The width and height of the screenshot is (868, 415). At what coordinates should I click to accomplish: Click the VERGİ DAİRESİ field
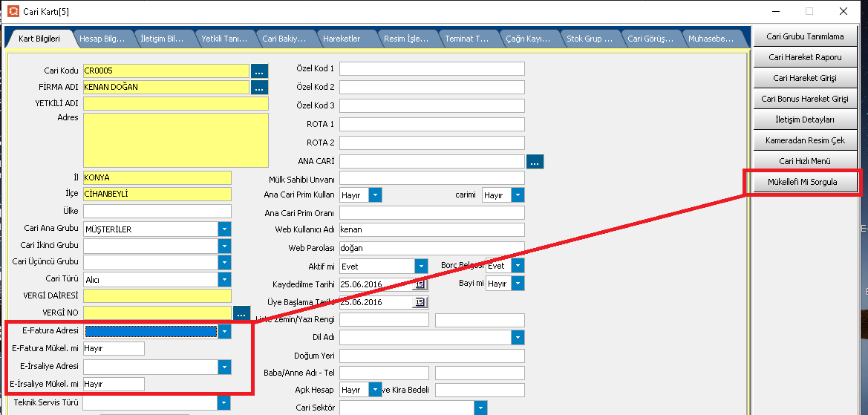[x=157, y=295]
